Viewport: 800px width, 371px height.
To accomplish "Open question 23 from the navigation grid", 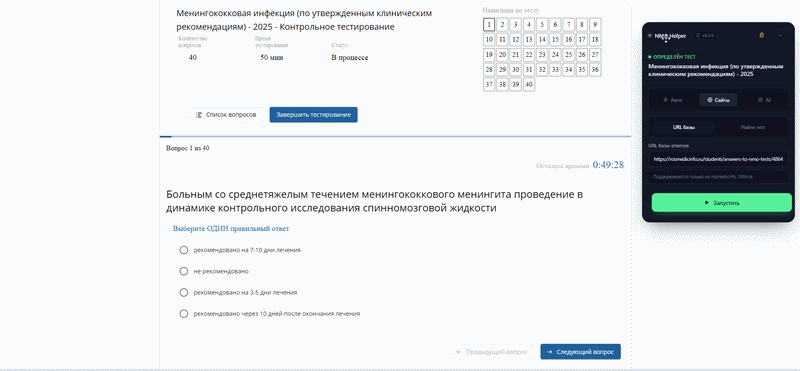I will 542,55.
